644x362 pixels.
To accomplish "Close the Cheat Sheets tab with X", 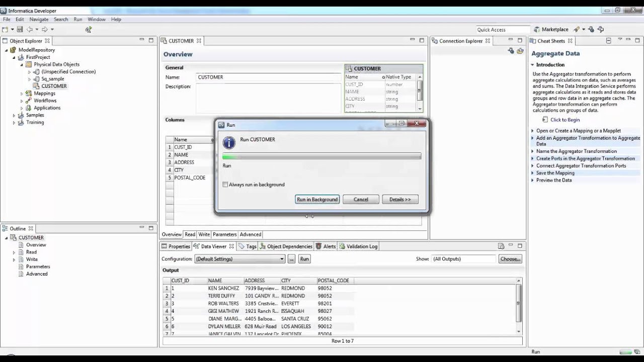I will pyautogui.click(x=570, y=41).
